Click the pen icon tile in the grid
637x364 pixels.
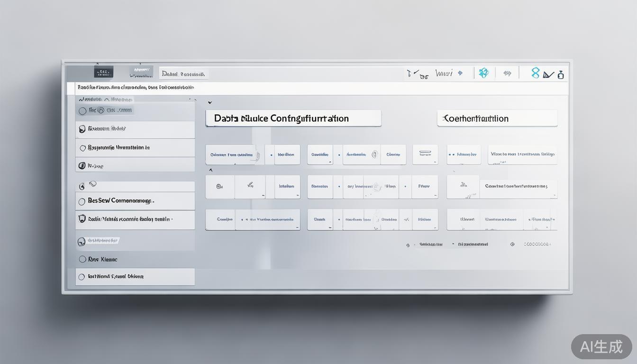250,186
